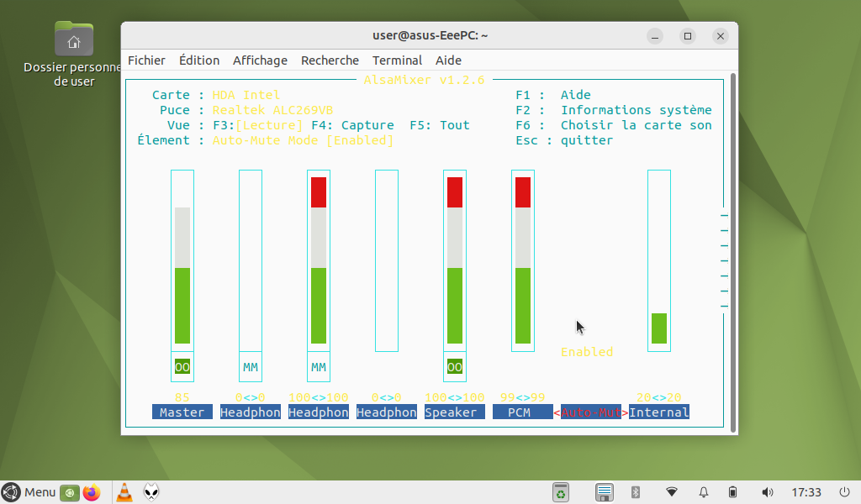Select the Headphon channel without mute box
861x504 pixels.
(x=387, y=412)
